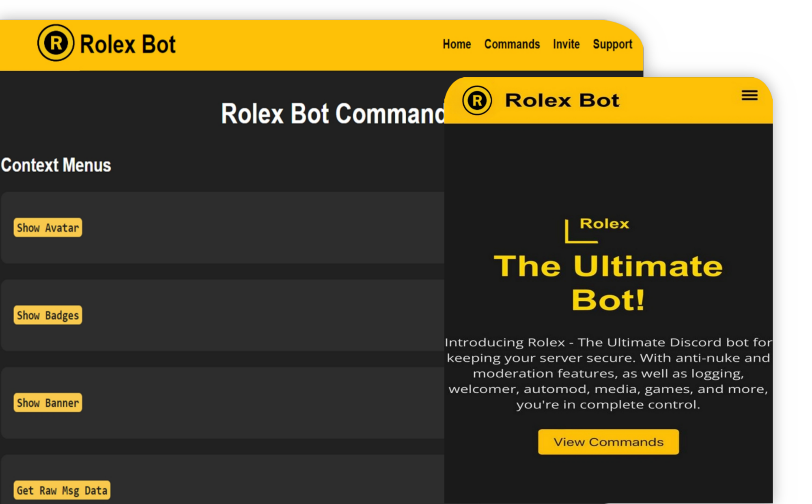Click the Introducing Rolex description paragraph
The image size is (812, 504).
click(x=608, y=373)
